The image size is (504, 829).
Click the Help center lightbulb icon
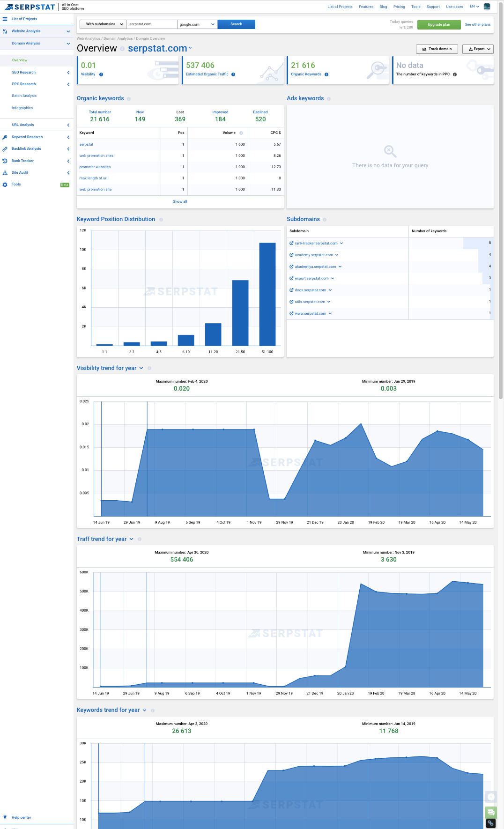5,817
